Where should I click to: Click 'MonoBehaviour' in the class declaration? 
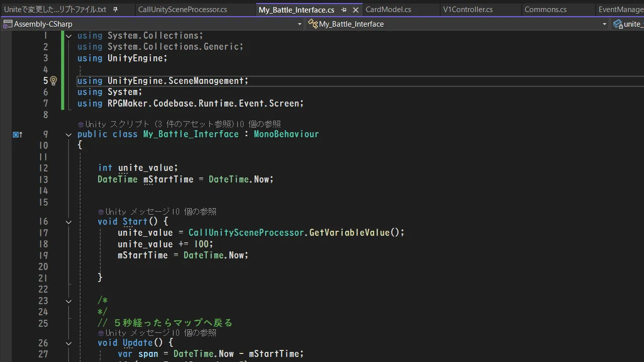pyautogui.click(x=286, y=134)
